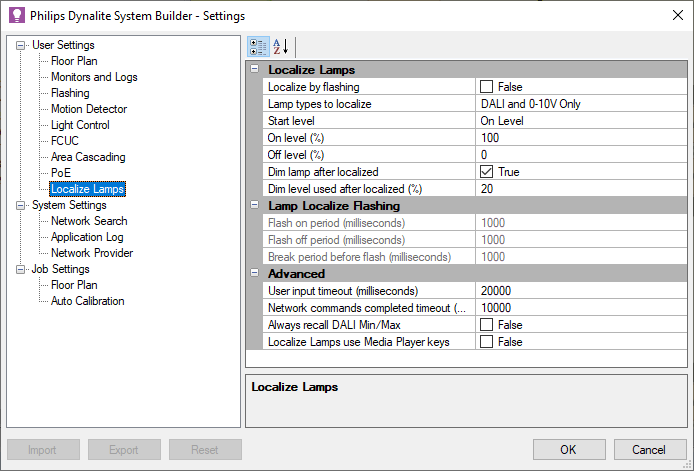Select PoE settings page
The height and width of the screenshot is (471, 694).
(x=61, y=173)
